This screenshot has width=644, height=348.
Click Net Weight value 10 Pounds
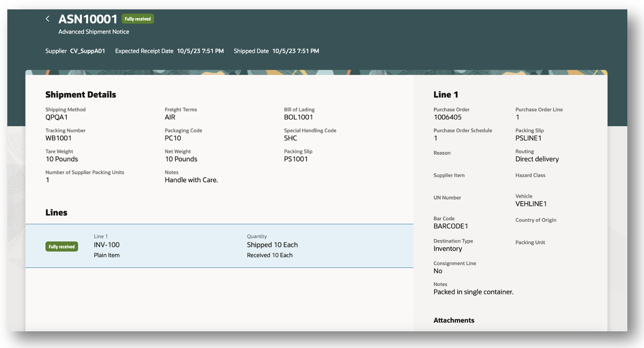(x=181, y=159)
